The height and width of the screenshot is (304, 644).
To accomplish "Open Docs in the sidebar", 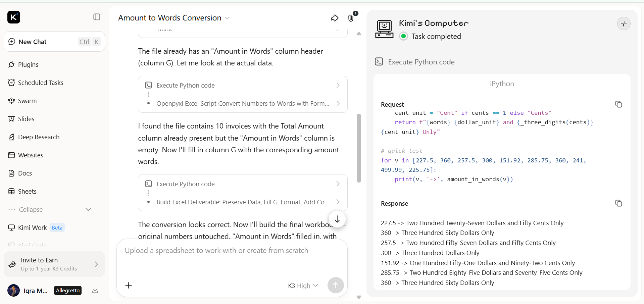I will tap(25, 173).
